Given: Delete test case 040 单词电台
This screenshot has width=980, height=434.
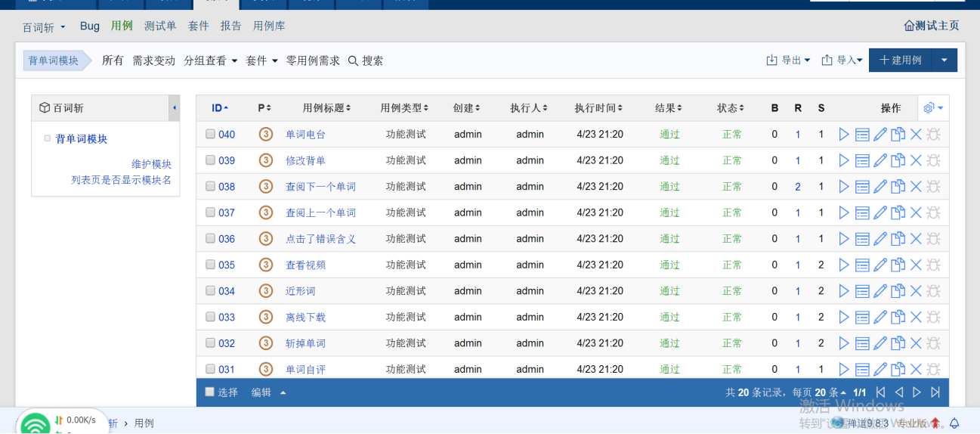Looking at the screenshot, I should pyautogui.click(x=916, y=135).
